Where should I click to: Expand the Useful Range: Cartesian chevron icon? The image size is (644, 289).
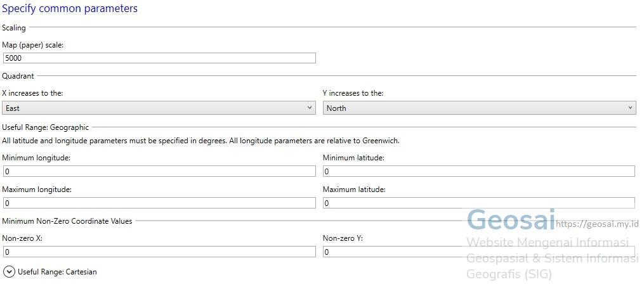9,272
